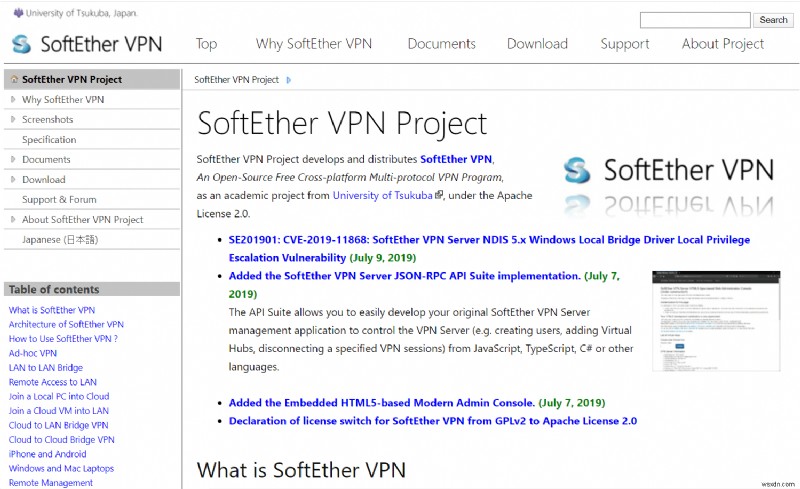Image resolution: width=800 pixels, height=489 pixels.
Task: Click into the search text field
Action: [x=694, y=20]
